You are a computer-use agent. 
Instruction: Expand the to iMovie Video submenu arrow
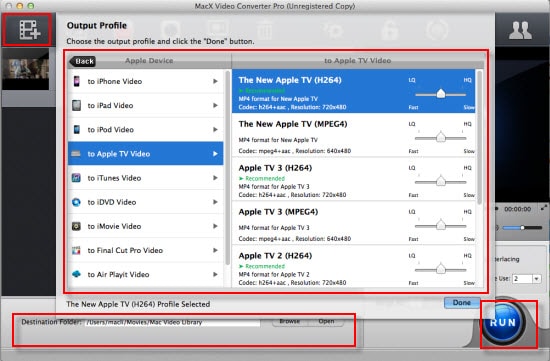click(215, 226)
